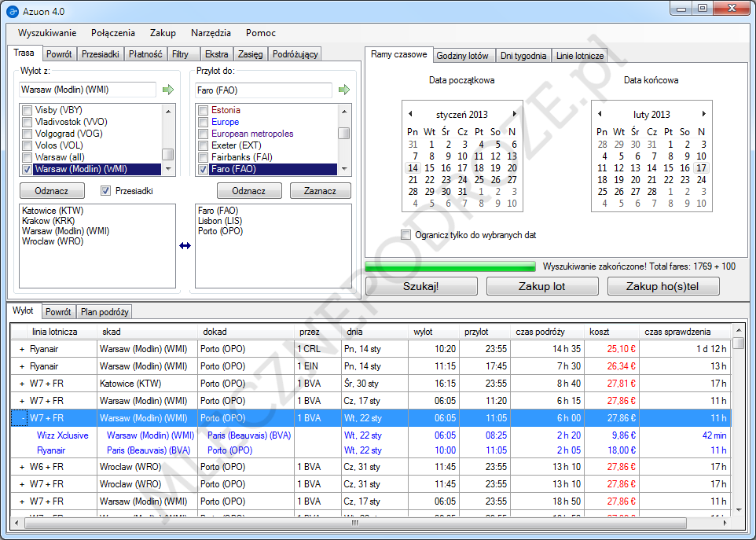The width and height of the screenshot is (756, 540).
Task: Click green arrow next to departure airport field
Action: point(167,90)
